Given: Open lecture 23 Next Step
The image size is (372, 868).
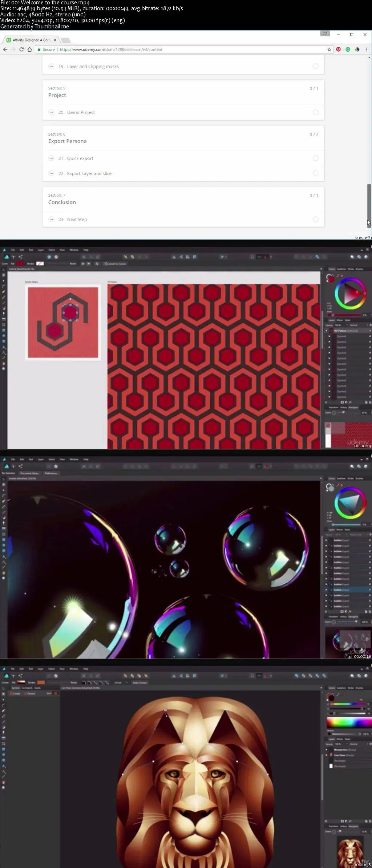Looking at the screenshot, I should pyautogui.click(x=73, y=219).
